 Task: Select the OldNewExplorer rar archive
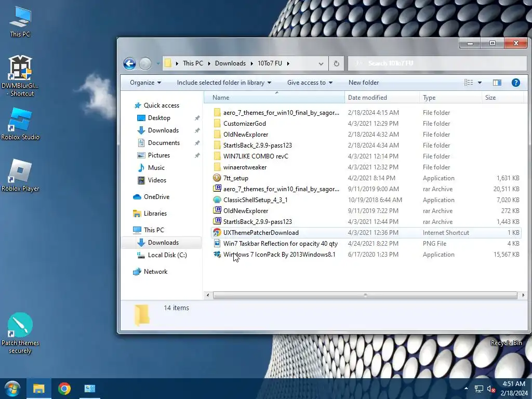[x=366, y=211]
